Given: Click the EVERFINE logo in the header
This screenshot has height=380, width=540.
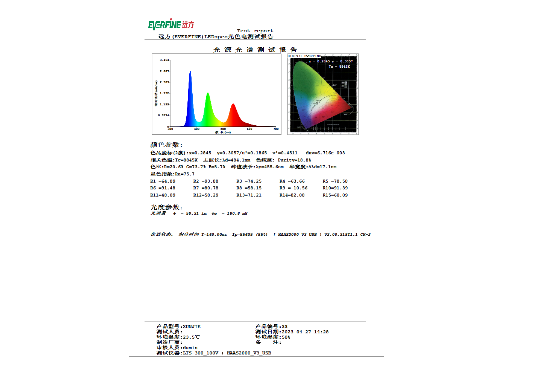Looking at the screenshot, I should tap(171, 24).
